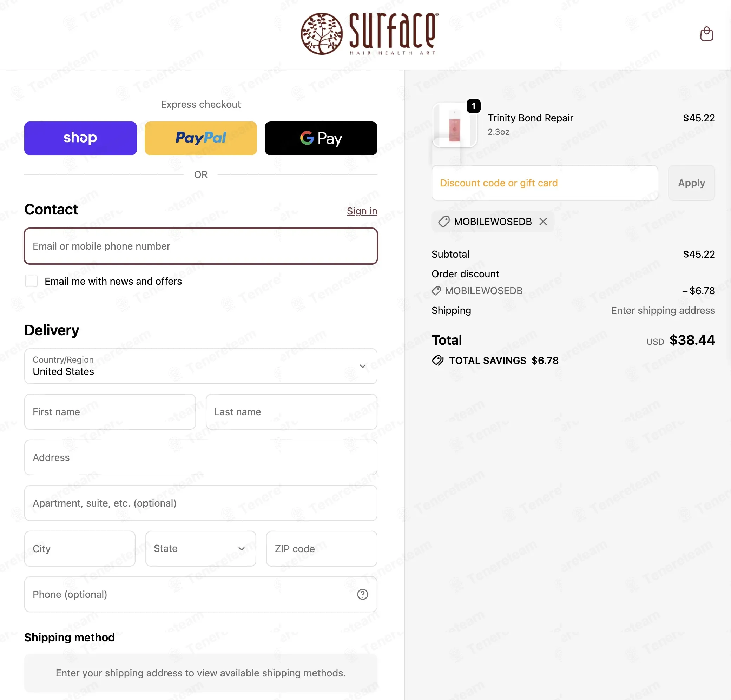Screen dimensions: 731x700
Task: Click the Trinity Bond Repair product thumbnail
Action: tap(454, 126)
